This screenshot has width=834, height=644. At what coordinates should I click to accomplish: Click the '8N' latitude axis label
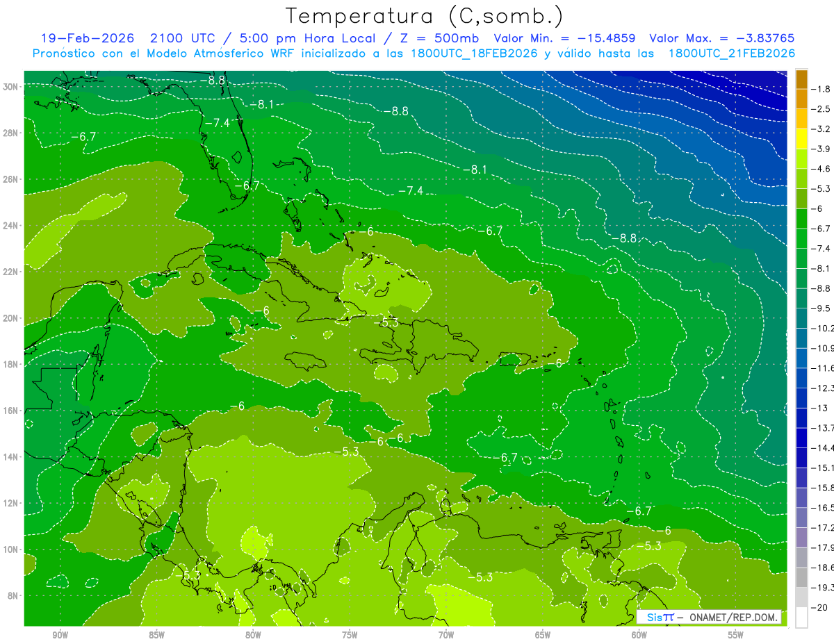13,596
